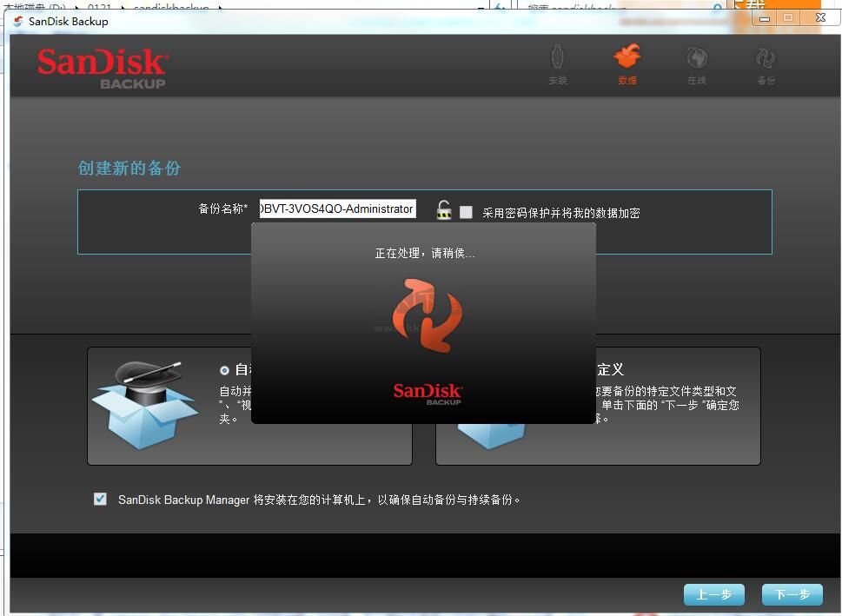Click the 备份名称 input field
This screenshot has width=842, height=616.
point(337,209)
